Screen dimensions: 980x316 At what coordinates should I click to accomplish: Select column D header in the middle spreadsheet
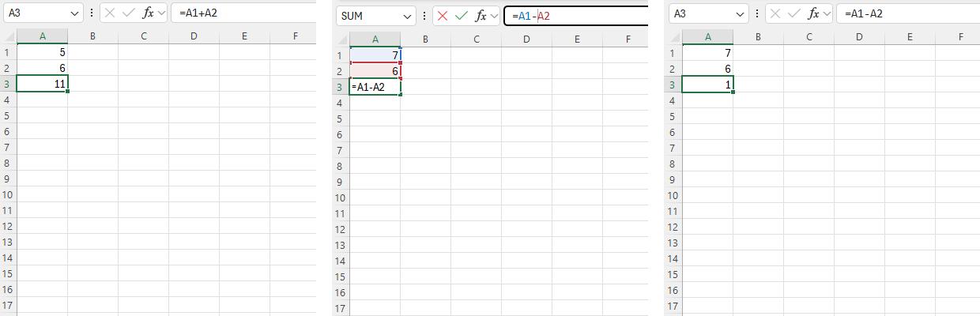[x=526, y=39]
